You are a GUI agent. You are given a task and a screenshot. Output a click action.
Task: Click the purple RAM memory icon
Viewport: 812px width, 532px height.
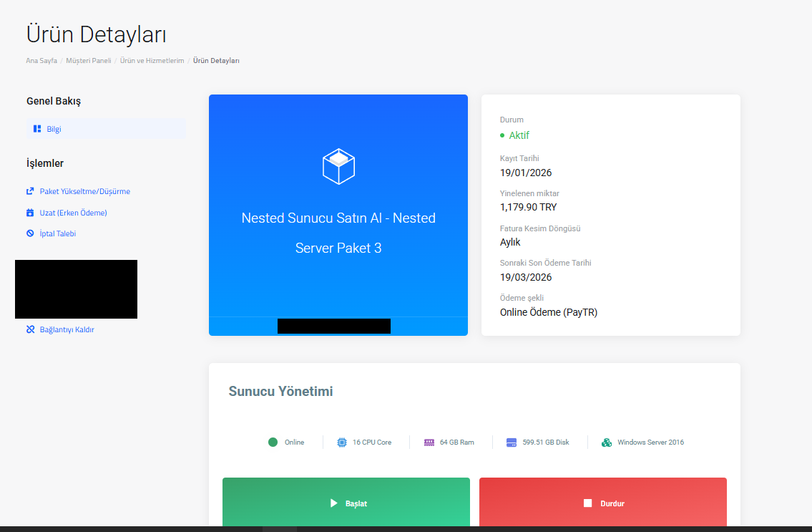click(x=429, y=442)
